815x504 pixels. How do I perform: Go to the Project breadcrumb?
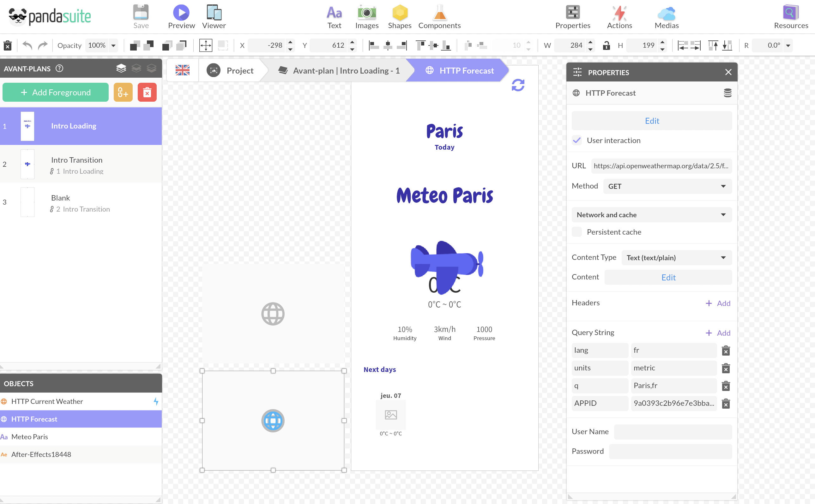[x=230, y=70]
